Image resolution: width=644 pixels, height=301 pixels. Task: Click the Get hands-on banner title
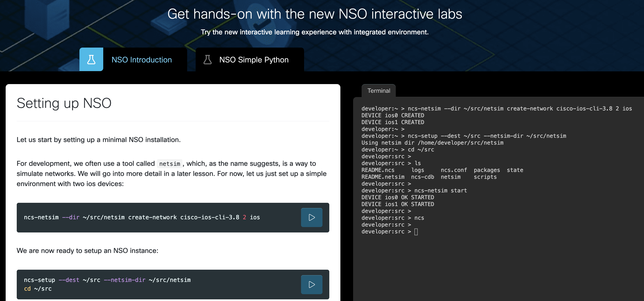click(322, 14)
